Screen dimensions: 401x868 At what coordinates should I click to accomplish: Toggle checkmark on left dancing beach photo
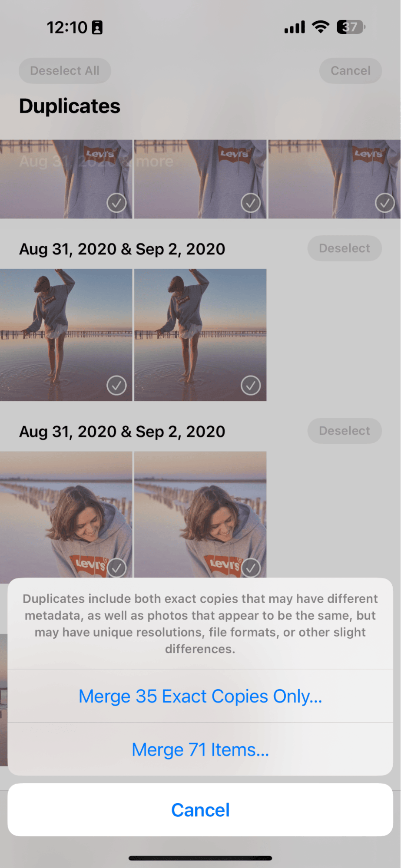[116, 385]
